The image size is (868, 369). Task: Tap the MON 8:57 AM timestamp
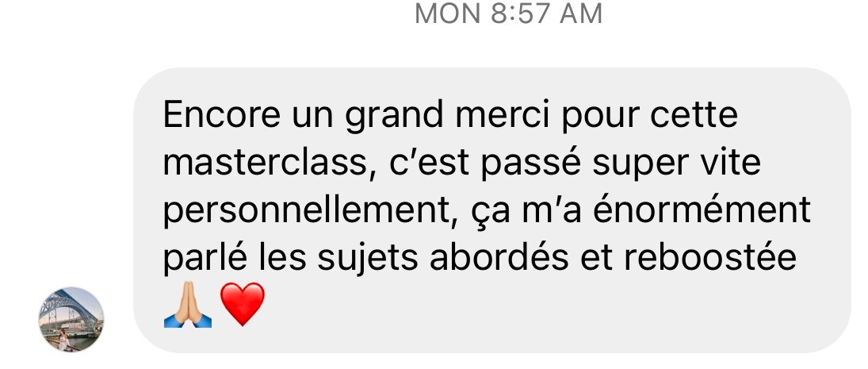[508, 13]
